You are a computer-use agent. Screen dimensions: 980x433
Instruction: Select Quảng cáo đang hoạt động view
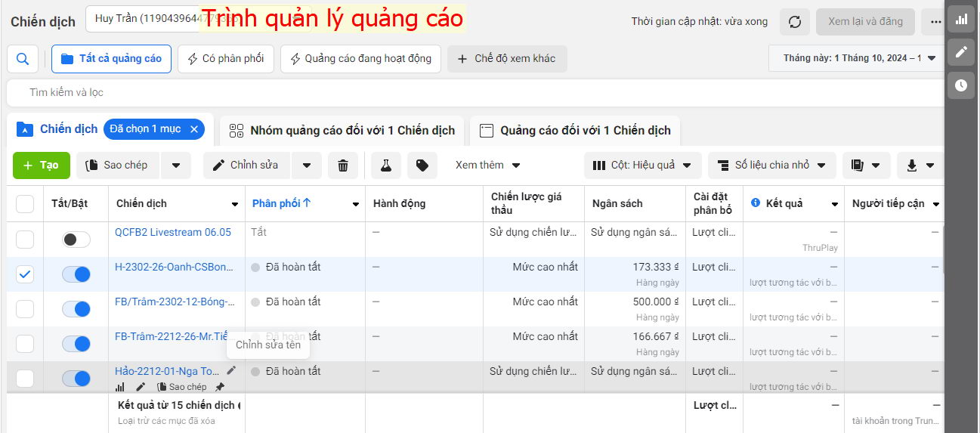360,59
